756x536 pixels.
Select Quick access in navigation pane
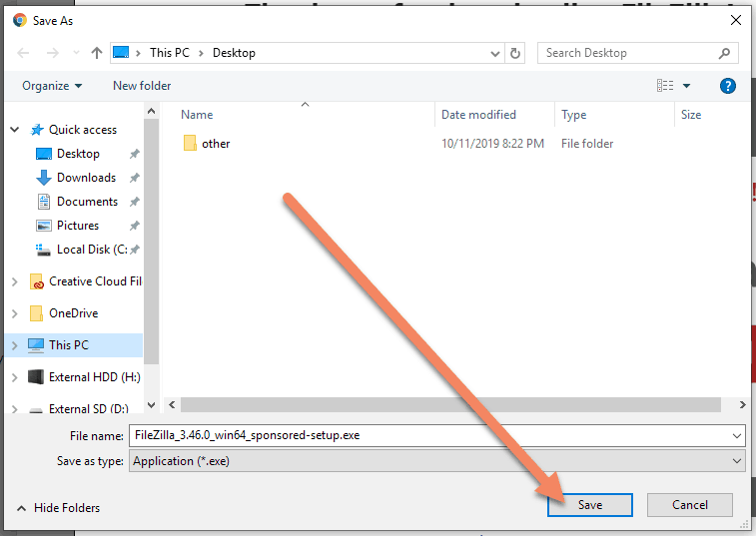tap(83, 130)
